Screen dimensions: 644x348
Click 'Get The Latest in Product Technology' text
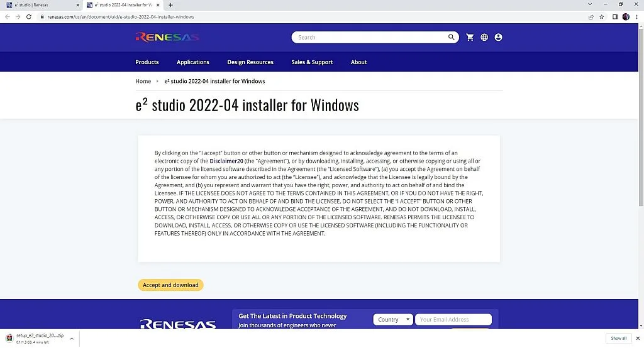coord(292,316)
